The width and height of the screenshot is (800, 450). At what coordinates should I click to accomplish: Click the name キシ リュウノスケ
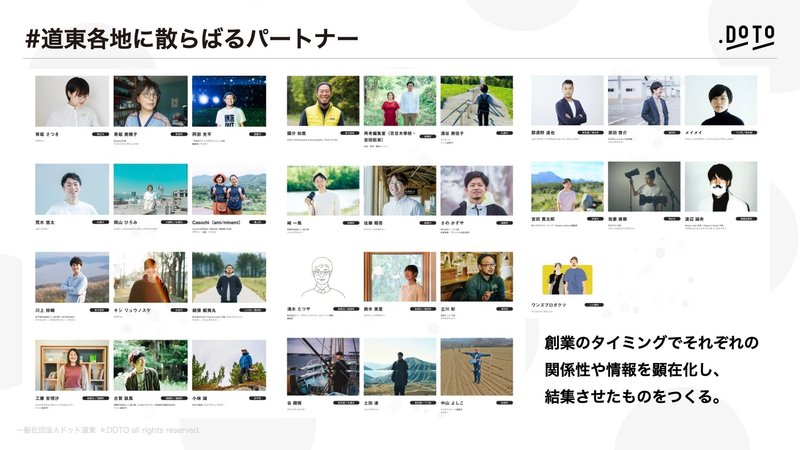pos(132,310)
